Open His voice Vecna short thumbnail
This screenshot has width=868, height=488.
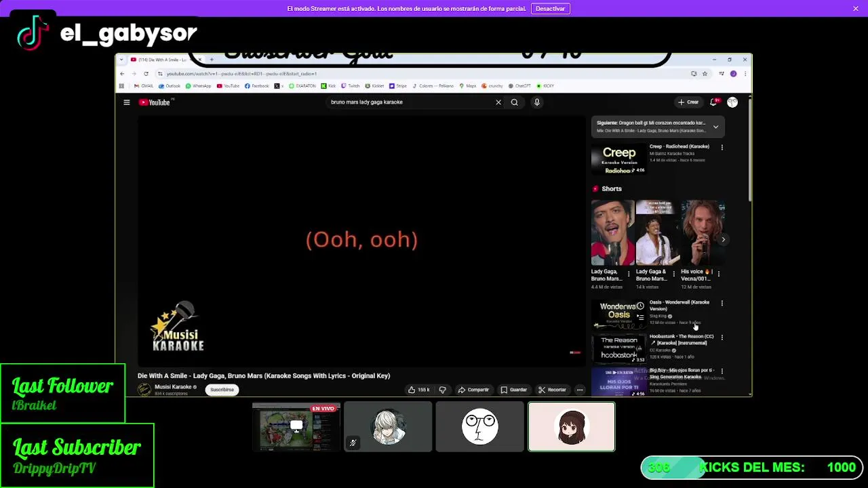tap(703, 232)
